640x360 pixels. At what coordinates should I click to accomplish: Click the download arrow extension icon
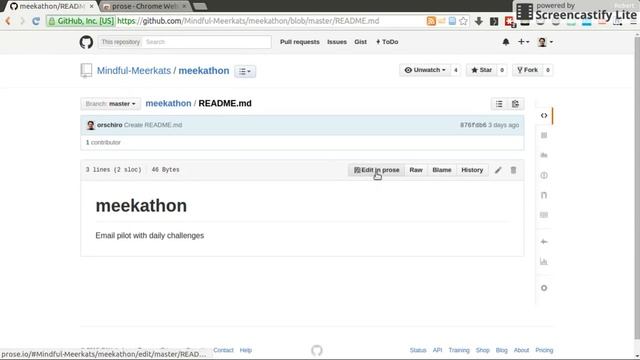tap(479, 21)
